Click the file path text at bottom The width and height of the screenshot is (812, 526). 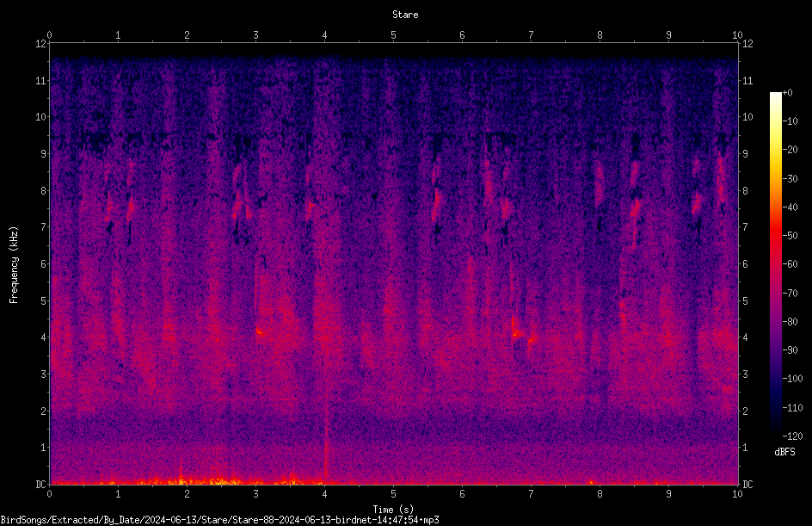coord(219,520)
